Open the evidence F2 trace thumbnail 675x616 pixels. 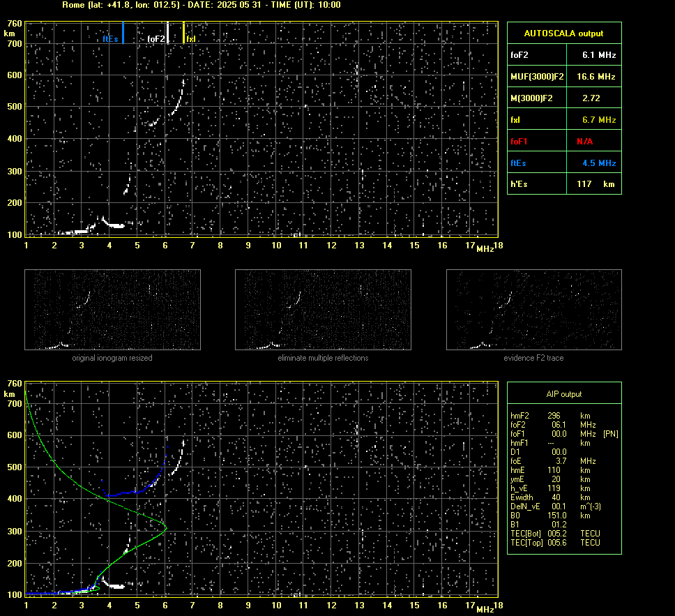click(534, 310)
